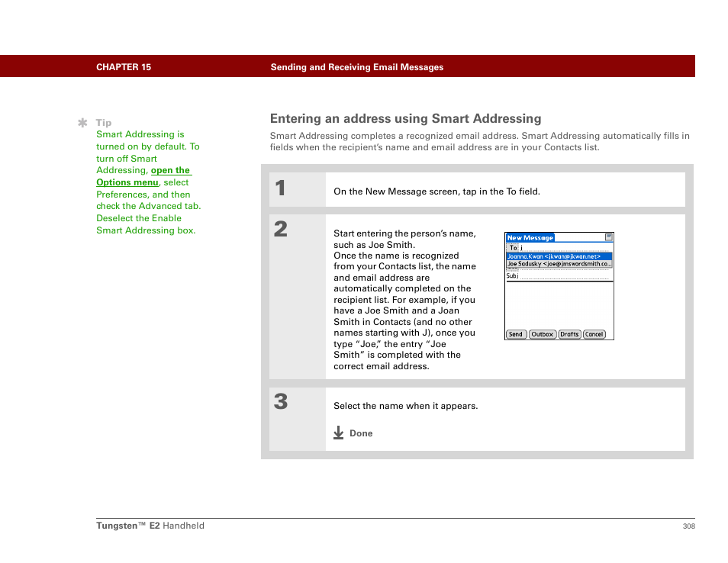Choose Joe Sodusky from suggestion list
Screen dimensions: 728x563
(x=559, y=264)
